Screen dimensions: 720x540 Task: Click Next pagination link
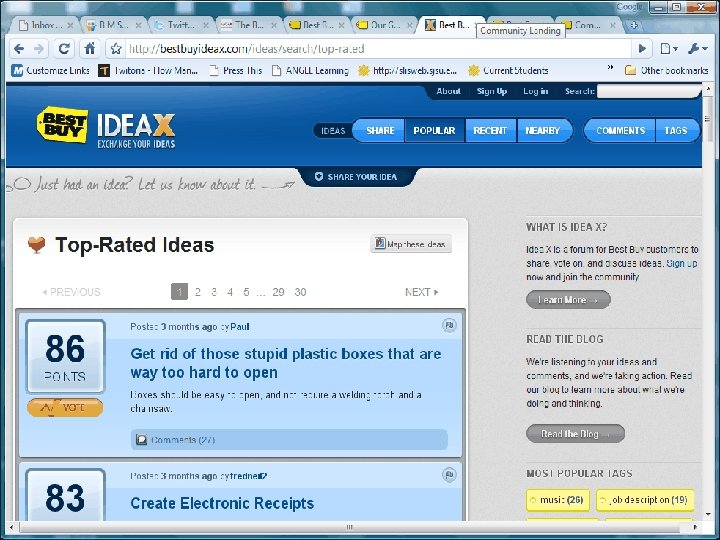pyautogui.click(x=422, y=292)
